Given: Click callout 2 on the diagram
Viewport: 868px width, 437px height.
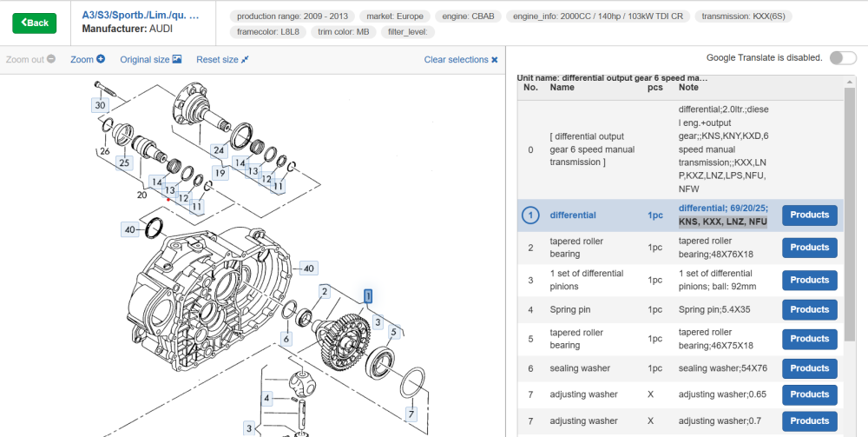Looking at the screenshot, I should point(325,291).
